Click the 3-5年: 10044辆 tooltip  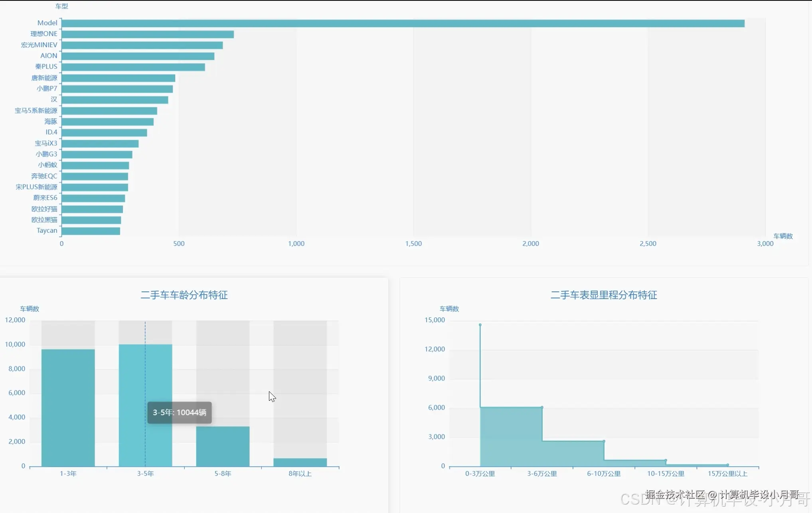[x=180, y=413]
